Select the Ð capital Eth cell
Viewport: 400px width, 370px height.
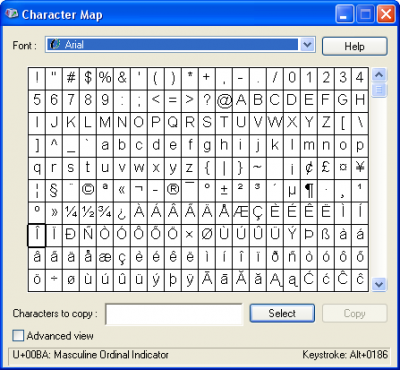click(71, 235)
